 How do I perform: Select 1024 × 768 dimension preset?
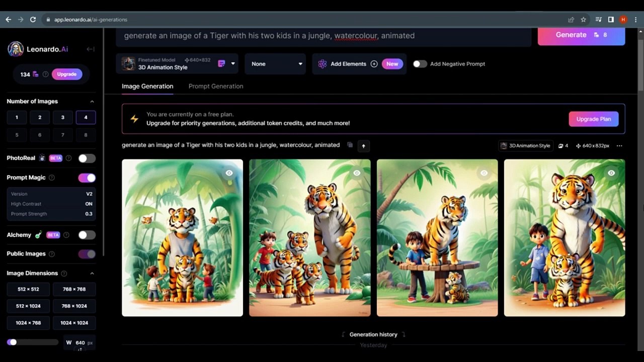click(28, 323)
